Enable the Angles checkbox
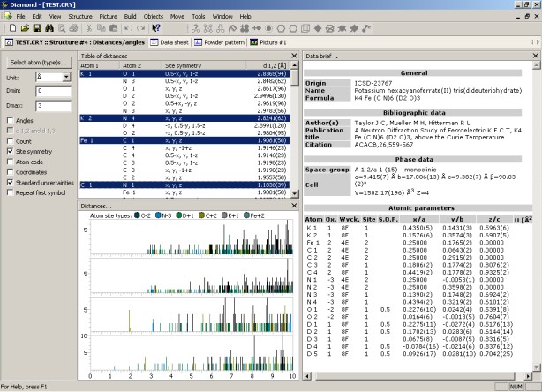The image size is (542, 392). (x=9, y=120)
